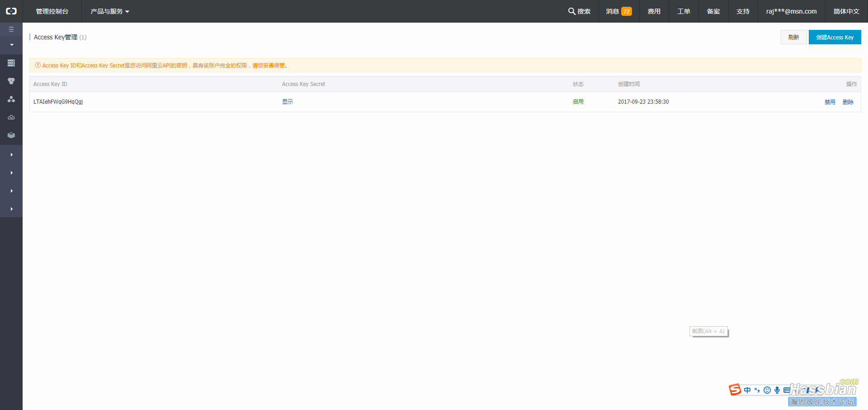Open the 工单 tickets menu
The image size is (868, 410).
[684, 11]
